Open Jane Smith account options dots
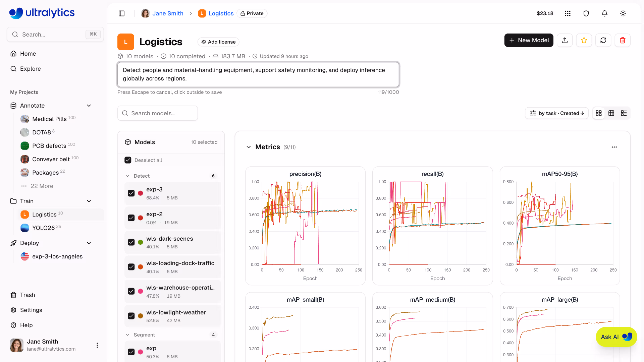 (x=97, y=345)
